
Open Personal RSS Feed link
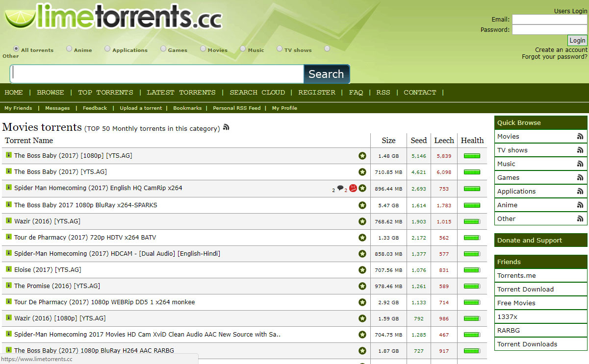point(237,108)
